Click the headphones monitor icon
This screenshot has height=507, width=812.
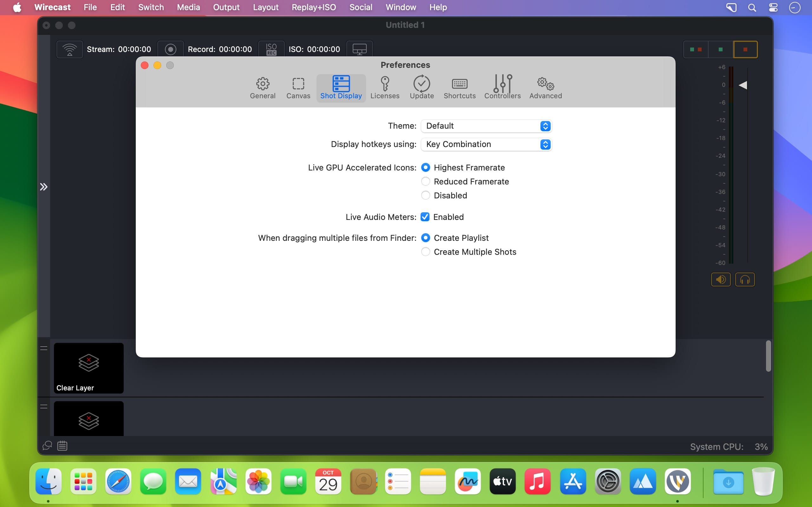click(x=744, y=279)
